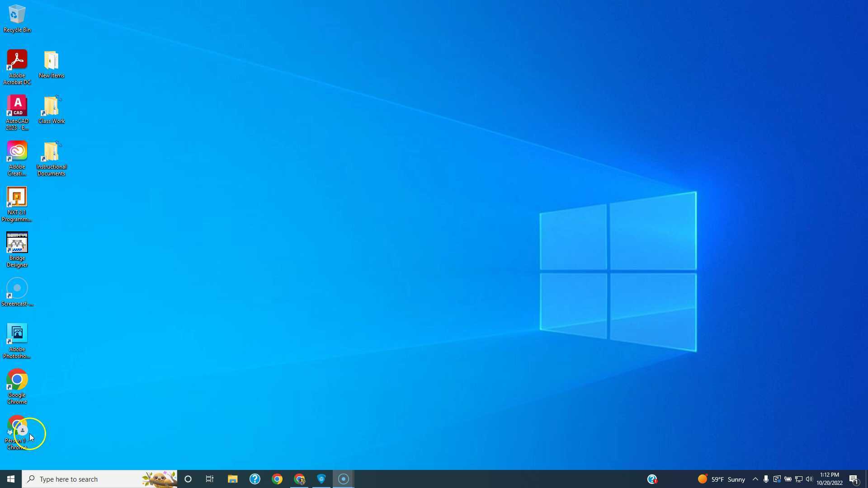Open Task View from the taskbar
Viewport: 868px width, 488px height.
[x=210, y=479]
